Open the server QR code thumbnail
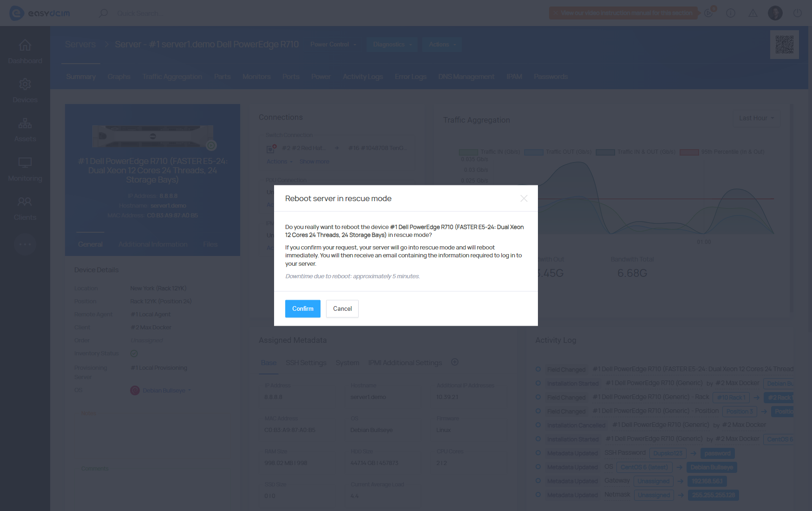The width and height of the screenshot is (812, 511). click(x=785, y=45)
